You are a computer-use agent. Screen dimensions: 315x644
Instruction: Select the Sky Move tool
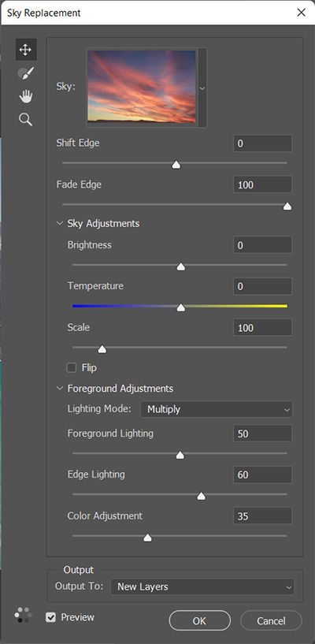pyautogui.click(x=26, y=50)
